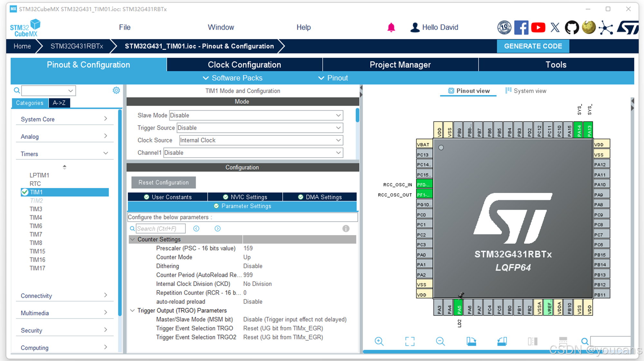Open the YouTube link icon
The height and width of the screenshot is (361, 644).
[538, 27]
